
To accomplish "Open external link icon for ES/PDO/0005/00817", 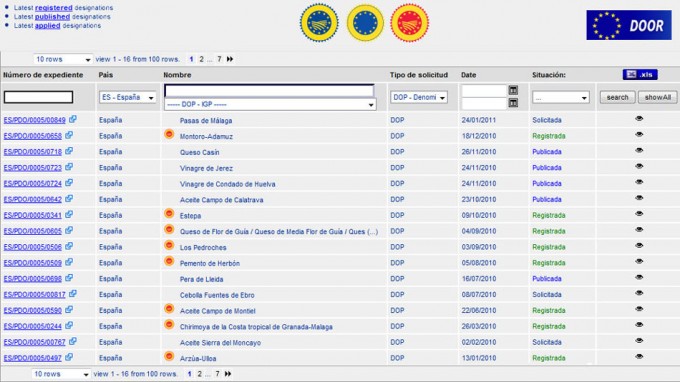I will [72, 294].
